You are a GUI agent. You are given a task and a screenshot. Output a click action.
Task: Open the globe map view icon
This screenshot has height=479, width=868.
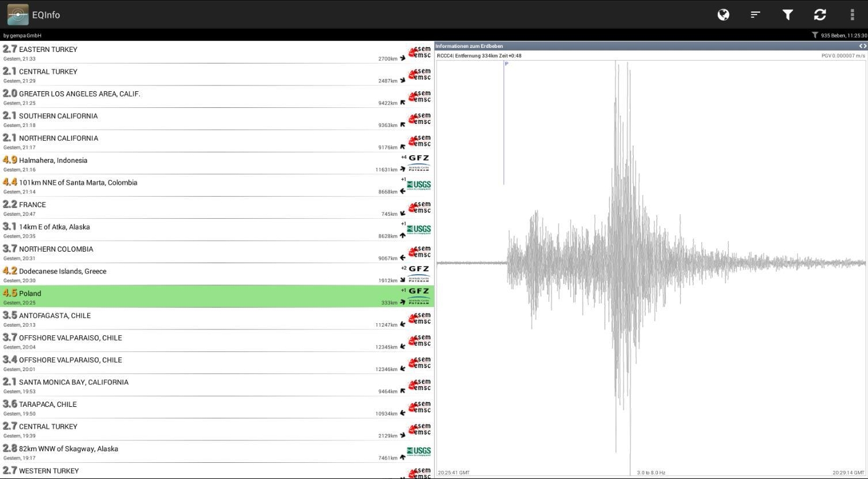click(x=723, y=14)
